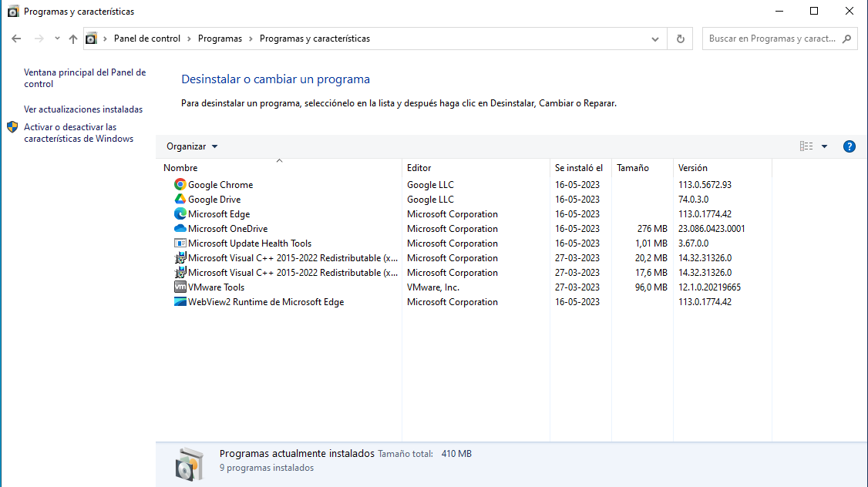Image resolution: width=868 pixels, height=487 pixels.
Task: Open the view options dropdown arrow
Action: click(824, 146)
